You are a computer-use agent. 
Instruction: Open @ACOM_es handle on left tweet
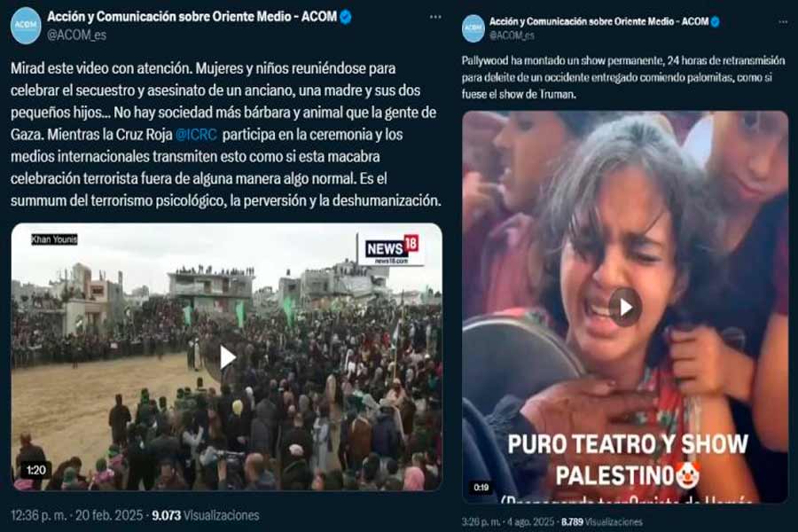pyautogui.click(x=77, y=35)
